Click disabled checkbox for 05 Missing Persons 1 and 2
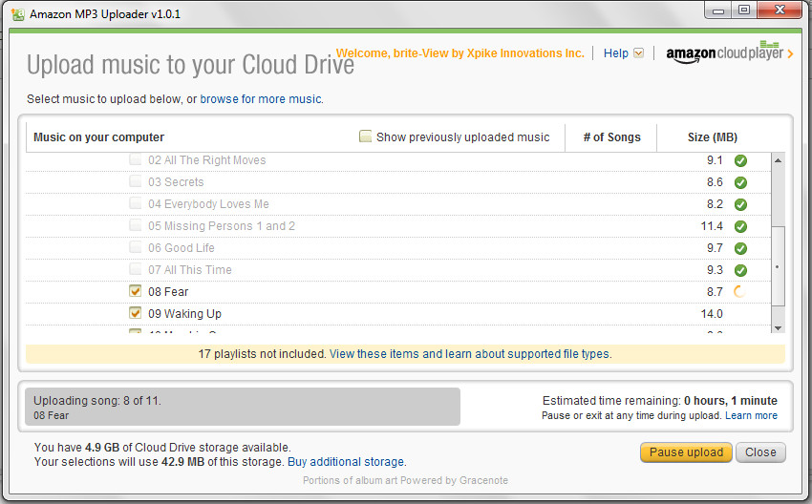Viewport: 812px width, 504px height. point(135,225)
